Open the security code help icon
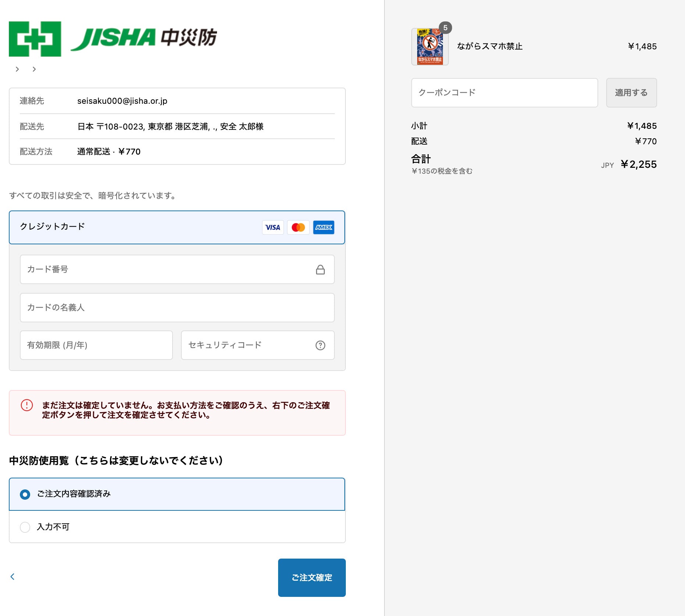Screen dimensions: 685x616 pos(320,345)
